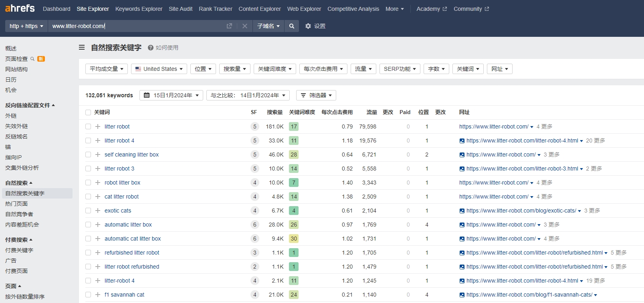Click plus icon beside f1 savannah cat
Screen dimensions: 644x303
coord(98,295)
